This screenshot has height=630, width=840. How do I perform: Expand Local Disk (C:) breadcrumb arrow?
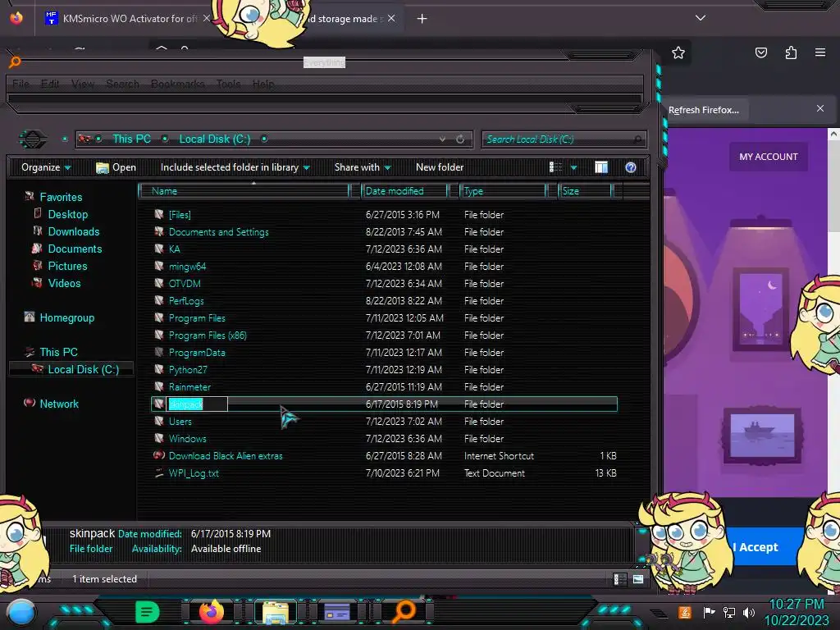(x=264, y=139)
